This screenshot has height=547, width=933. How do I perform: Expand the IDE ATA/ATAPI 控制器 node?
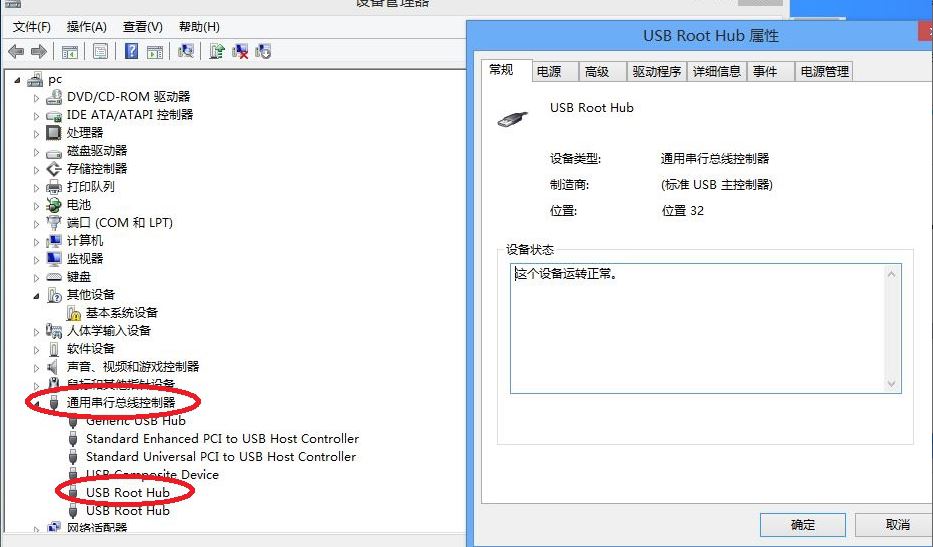click(x=36, y=115)
